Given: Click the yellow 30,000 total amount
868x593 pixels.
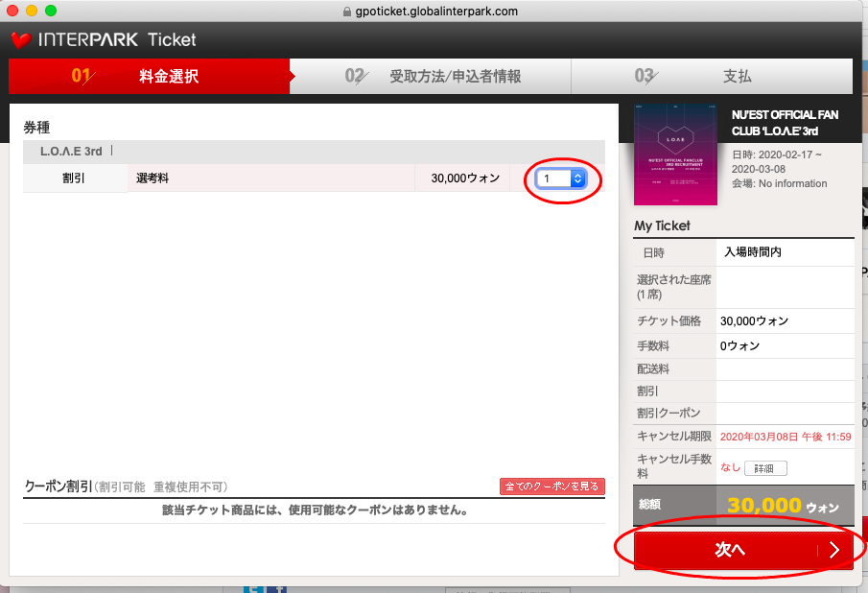Looking at the screenshot, I should pos(764,505).
